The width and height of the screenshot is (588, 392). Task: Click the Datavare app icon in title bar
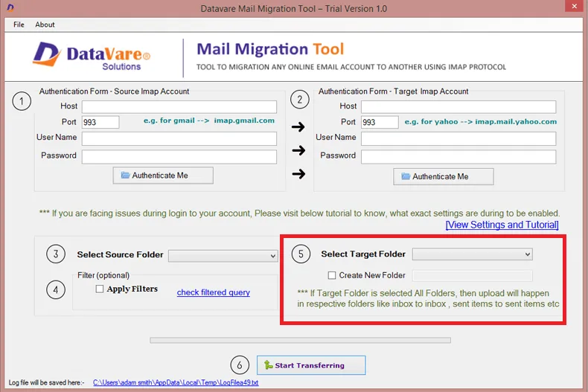[x=10, y=7]
